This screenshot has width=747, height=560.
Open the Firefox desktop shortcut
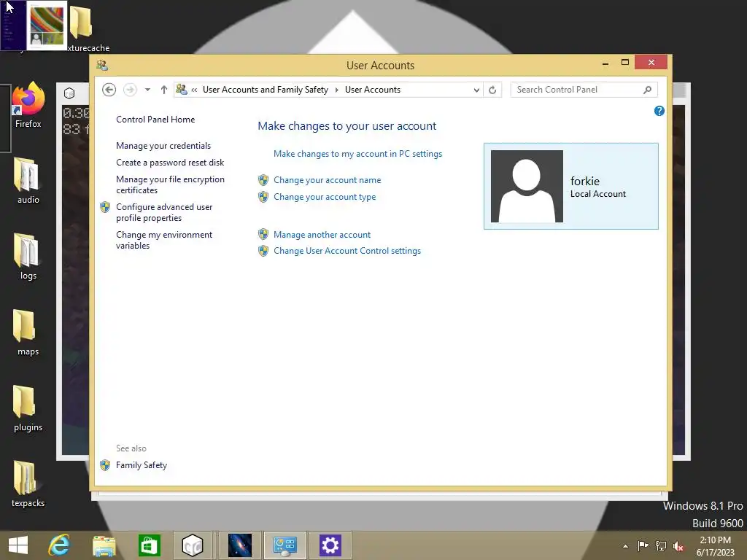pos(28,105)
